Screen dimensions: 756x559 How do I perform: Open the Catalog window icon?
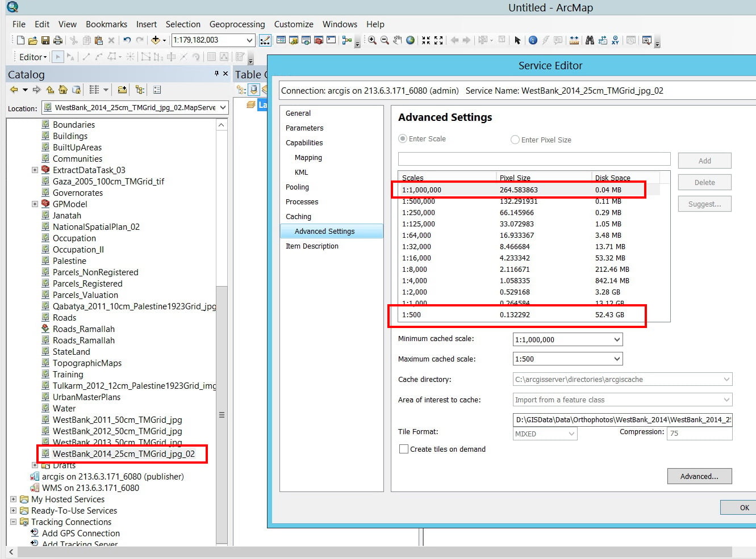[x=294, y=40]
